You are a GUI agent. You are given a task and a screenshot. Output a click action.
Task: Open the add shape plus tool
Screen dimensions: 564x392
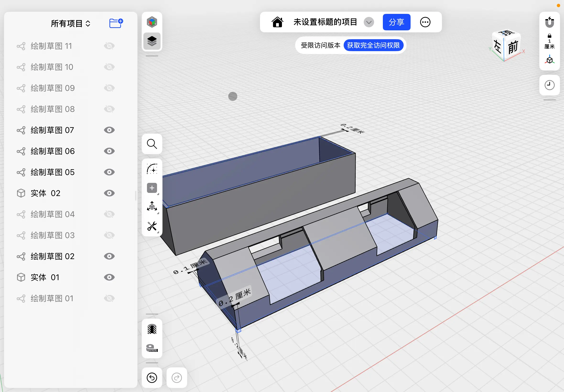152,188
